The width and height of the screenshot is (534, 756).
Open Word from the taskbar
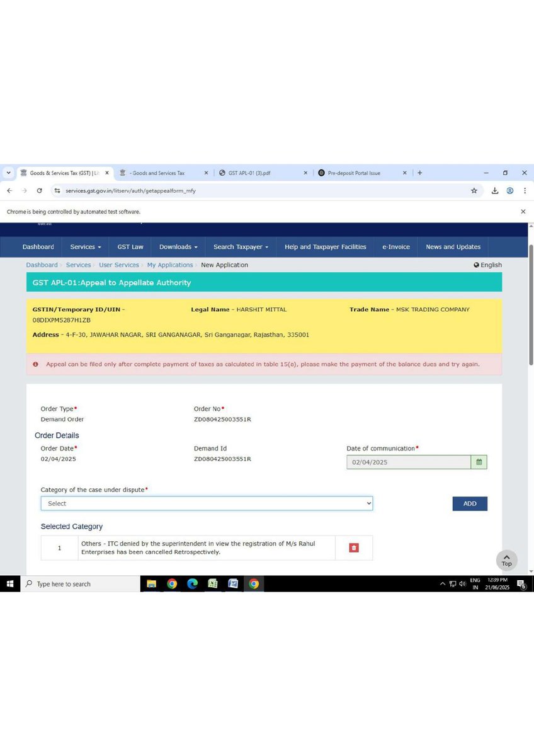tap(233, 584)
